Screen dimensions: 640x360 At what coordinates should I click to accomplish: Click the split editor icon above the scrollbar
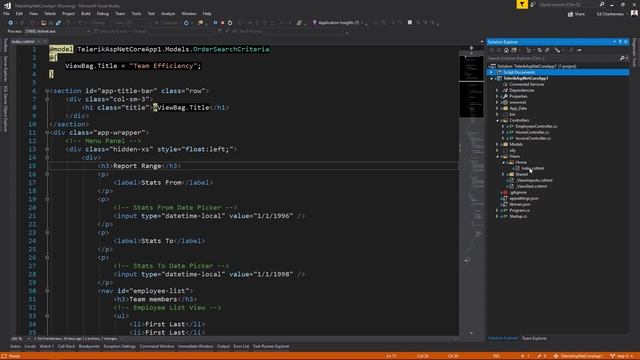point(471,48)
